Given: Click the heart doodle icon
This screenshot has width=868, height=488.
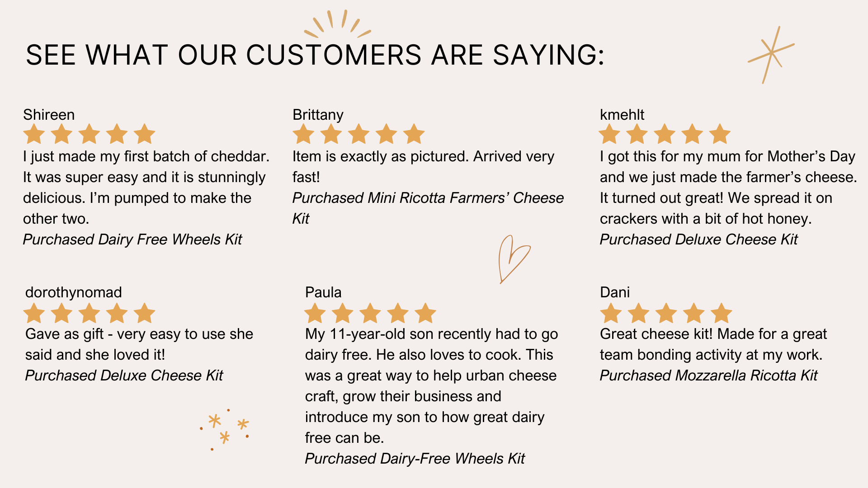Looking at the screenshot, I should click(x=514, y=259).
